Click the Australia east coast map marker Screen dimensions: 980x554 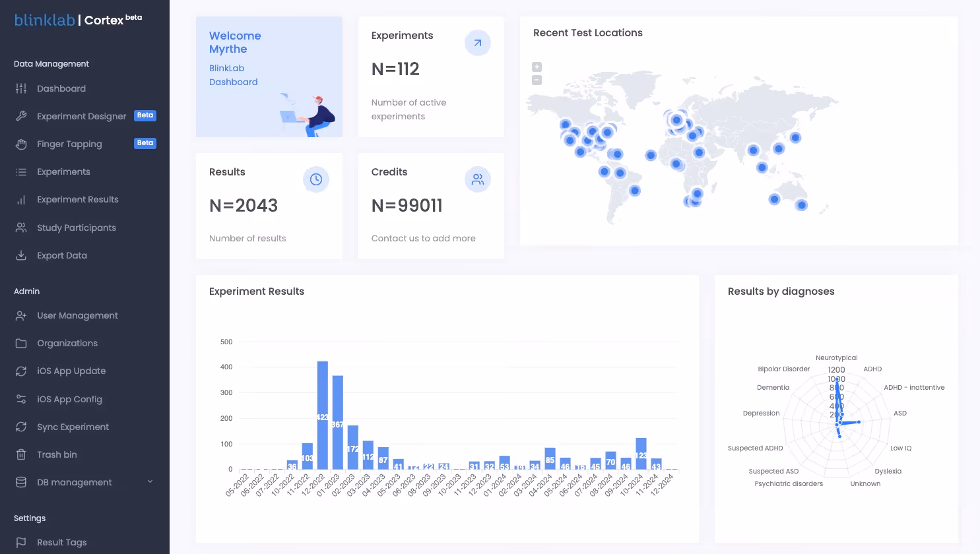point(801,205)
